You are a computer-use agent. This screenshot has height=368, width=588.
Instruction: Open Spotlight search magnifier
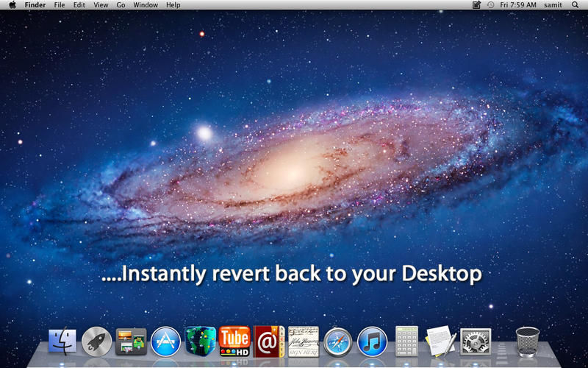[x=576, y=5]
